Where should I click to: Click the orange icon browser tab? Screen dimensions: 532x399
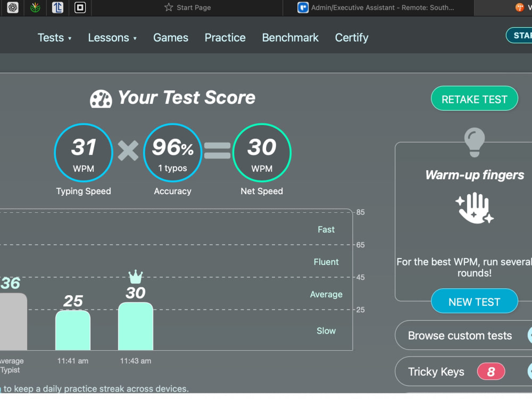(520, 7)
